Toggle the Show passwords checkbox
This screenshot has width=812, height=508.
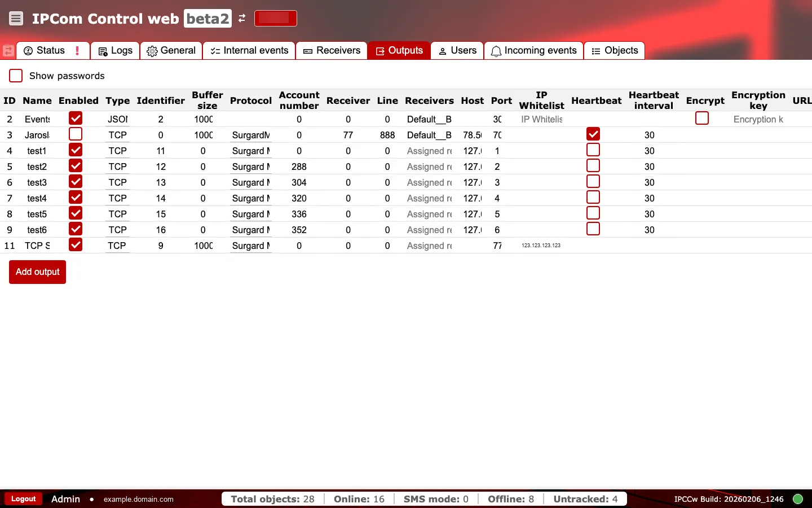point(15,75)
